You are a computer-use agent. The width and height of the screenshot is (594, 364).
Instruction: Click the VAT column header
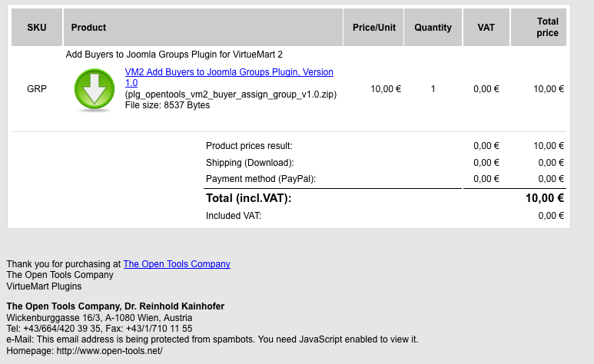(x=486, y=28)
